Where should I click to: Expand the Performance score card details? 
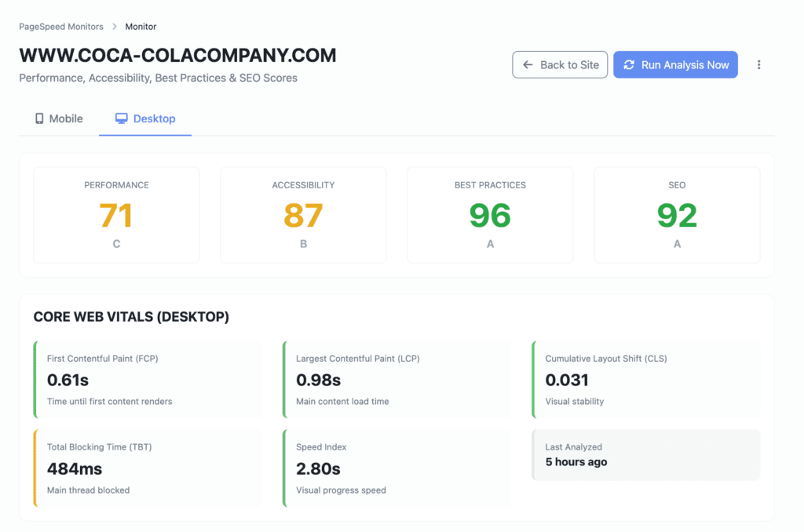pos(116,214)
